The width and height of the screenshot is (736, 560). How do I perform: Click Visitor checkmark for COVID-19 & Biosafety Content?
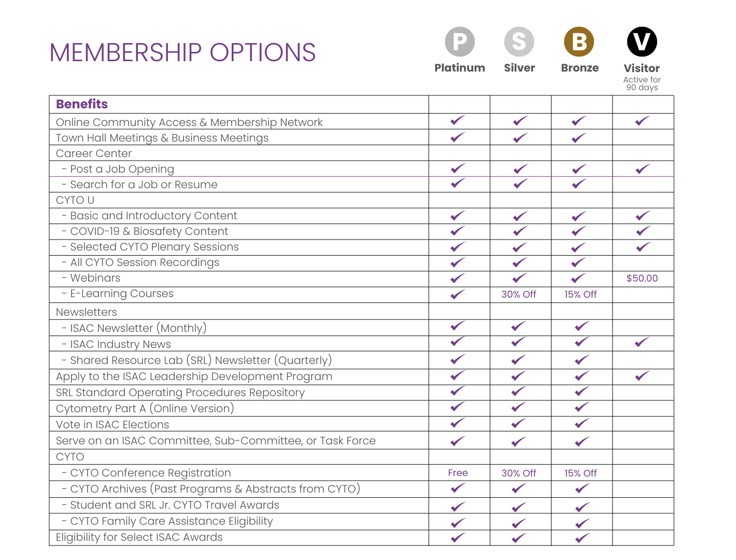click(643, 231)
